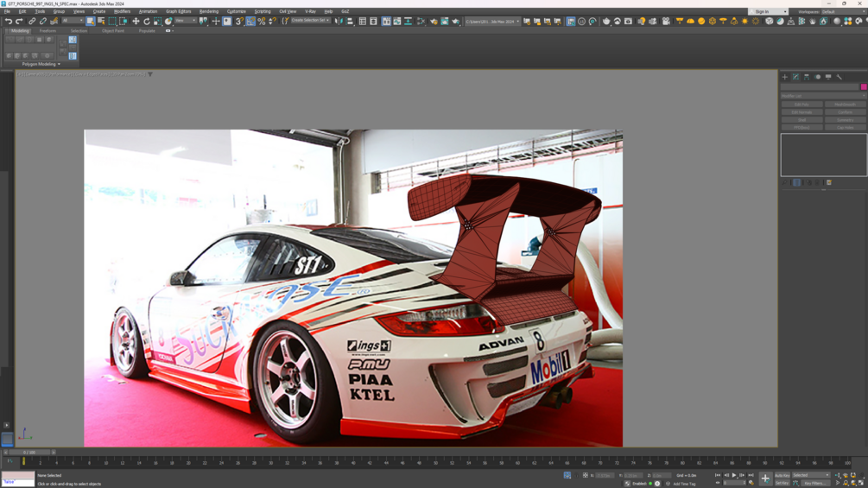Open the Create panel plus icon
Screen dimensions: 868x488
click(x=784, y=77)
